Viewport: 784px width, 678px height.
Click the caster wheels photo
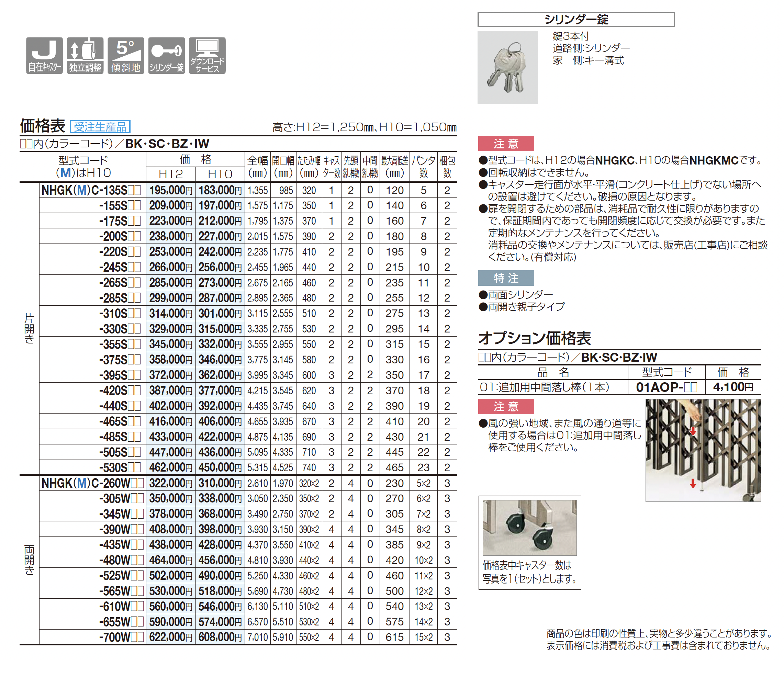coord(529,528)
